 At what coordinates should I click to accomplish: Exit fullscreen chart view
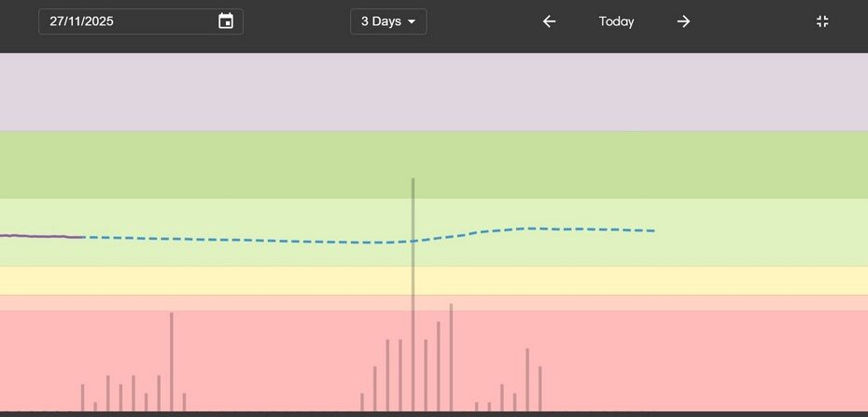click(822, 21)
